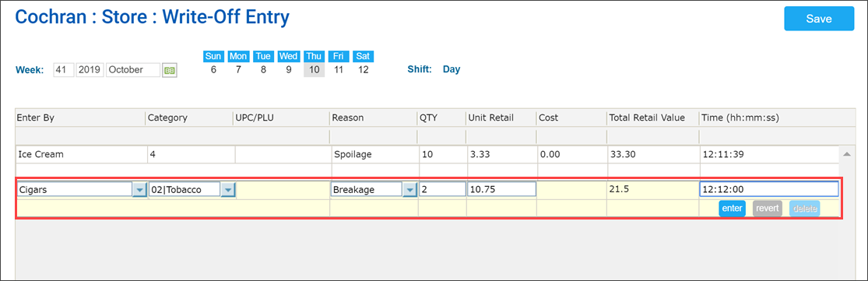Viewport: 868px width, 281px height.
Task: Click the Unit Retail field with 10.75
Action: click(x=501, y=190)
